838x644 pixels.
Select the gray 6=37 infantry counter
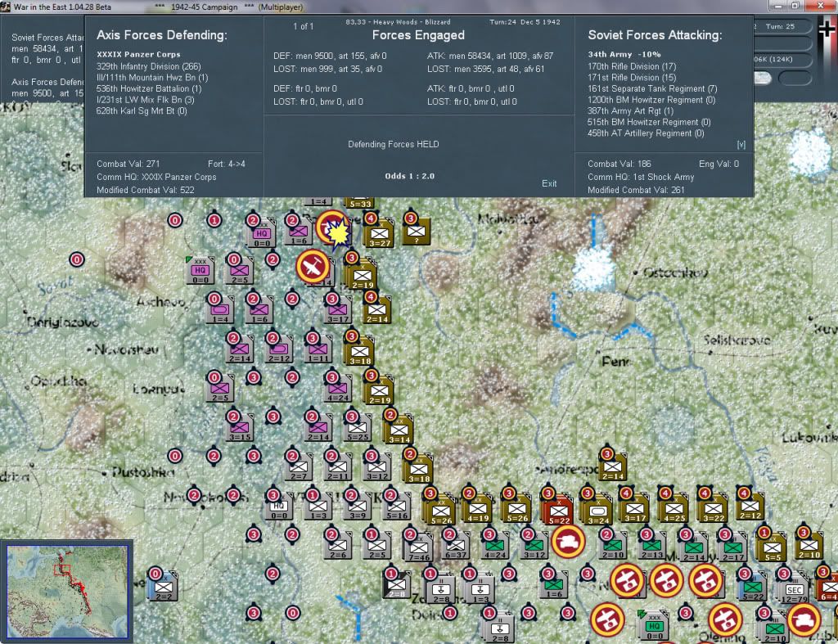(455, 546)
